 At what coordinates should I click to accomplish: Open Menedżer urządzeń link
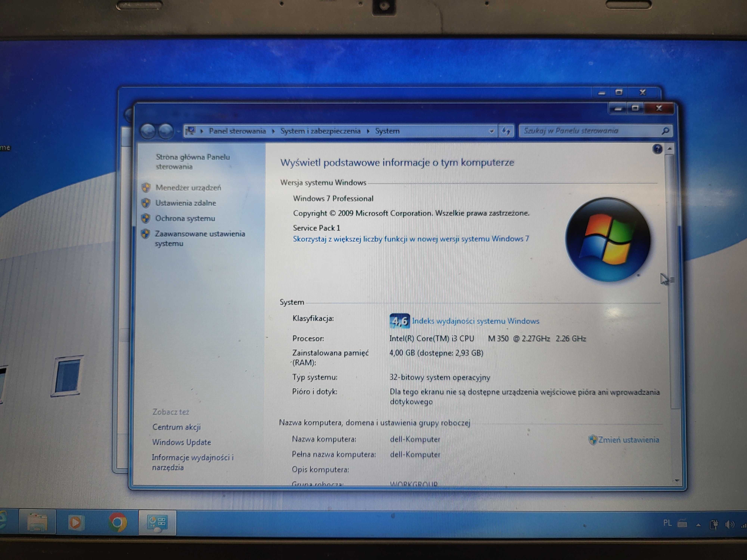coord(188,188)
